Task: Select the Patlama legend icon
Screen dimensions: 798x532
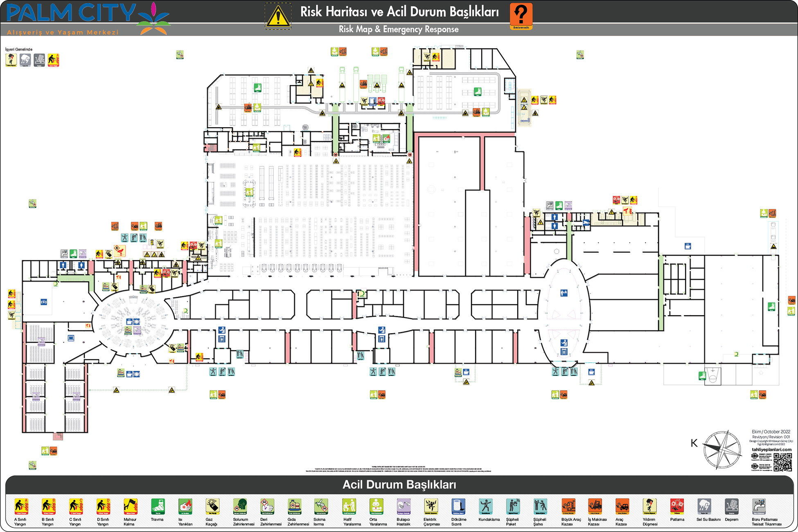Action: pyautogui.click(x=677, y=506)
